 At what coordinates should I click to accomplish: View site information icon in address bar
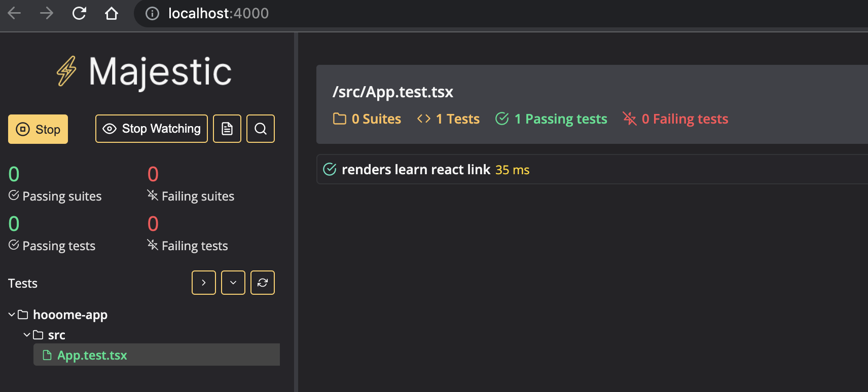[x=152, y=13]
